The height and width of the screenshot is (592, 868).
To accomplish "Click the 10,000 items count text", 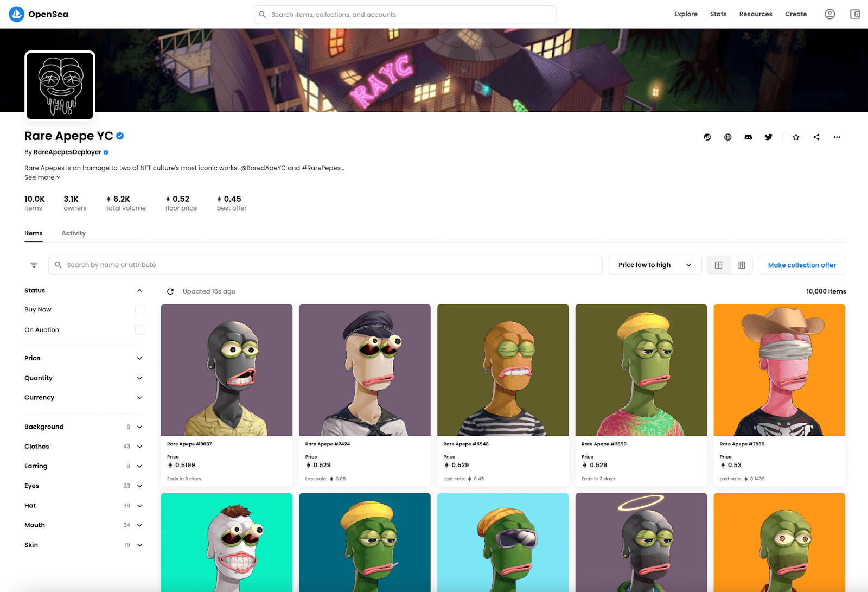I will (826, 291).
